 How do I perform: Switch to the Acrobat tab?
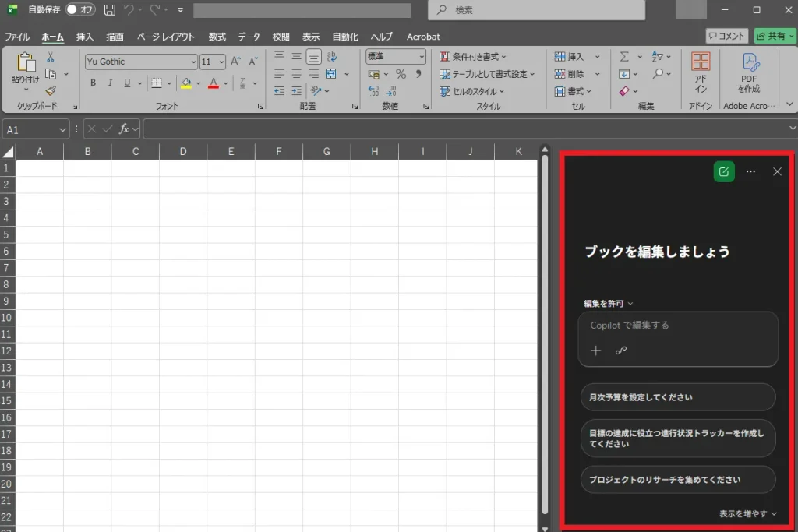(423, 37)
